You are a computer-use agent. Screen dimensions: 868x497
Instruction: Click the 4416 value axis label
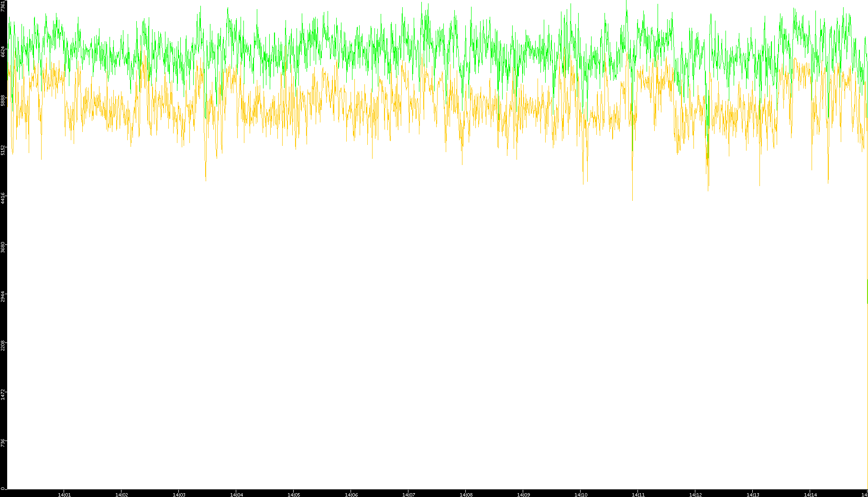coord(3,199)
